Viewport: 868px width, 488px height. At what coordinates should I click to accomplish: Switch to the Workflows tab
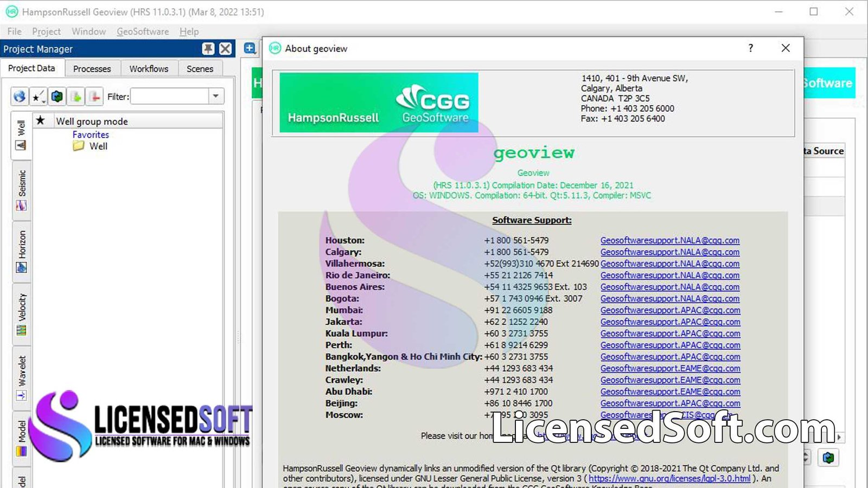(149, 68)
